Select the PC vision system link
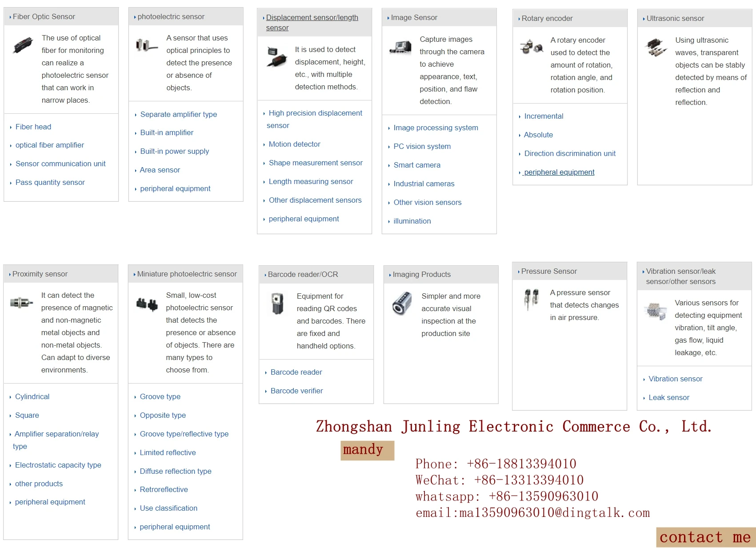 pos(422,146)
